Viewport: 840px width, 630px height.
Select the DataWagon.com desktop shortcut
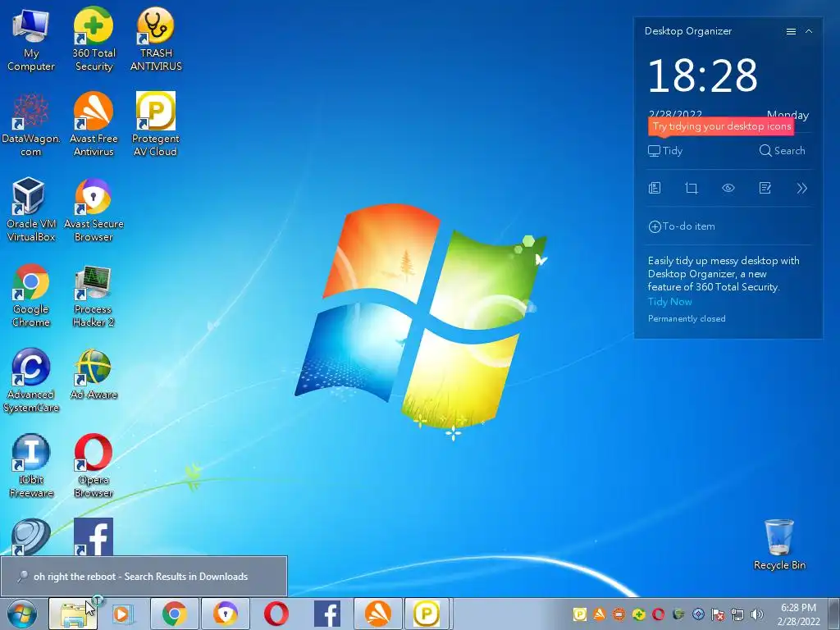pos(31,125)
